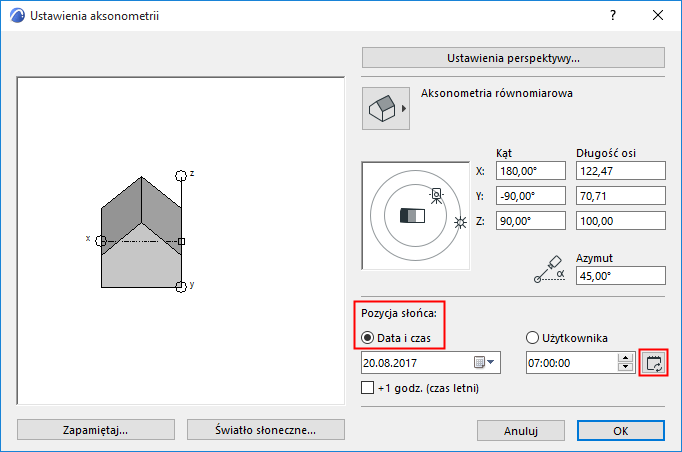Click the X axis length field 122,47
This screenshot has height=452, width=682.
coord(621,171)
